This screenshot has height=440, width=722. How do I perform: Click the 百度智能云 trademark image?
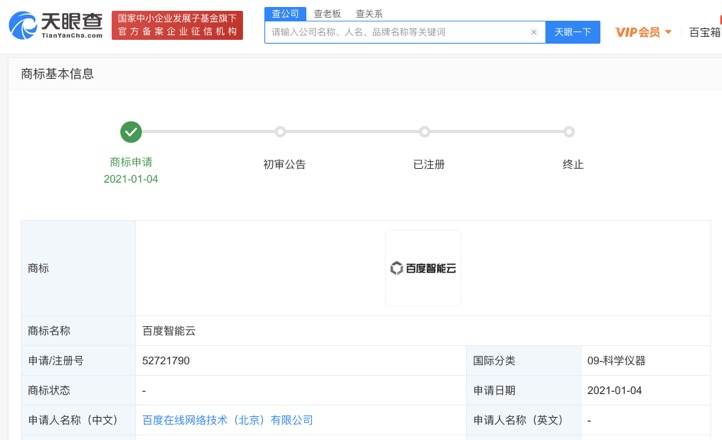(x=423, y=268)
